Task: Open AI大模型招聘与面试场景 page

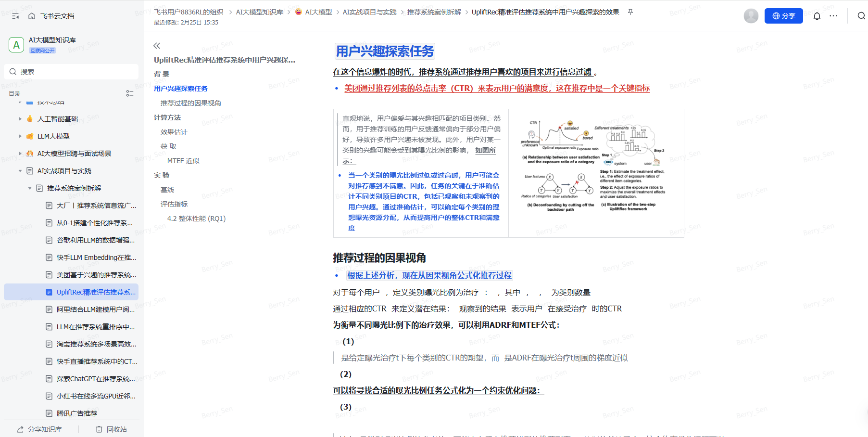Action: (x=74, y=154)
